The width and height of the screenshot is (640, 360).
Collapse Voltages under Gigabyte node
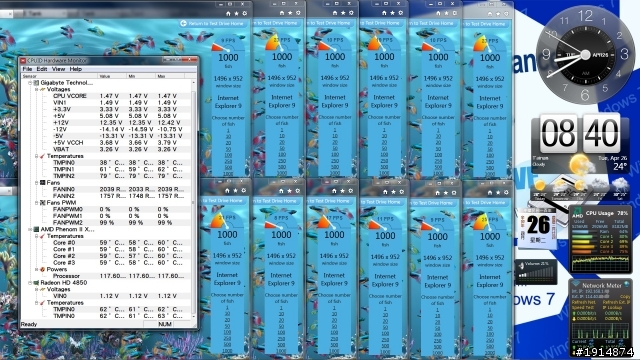(36, 89)
